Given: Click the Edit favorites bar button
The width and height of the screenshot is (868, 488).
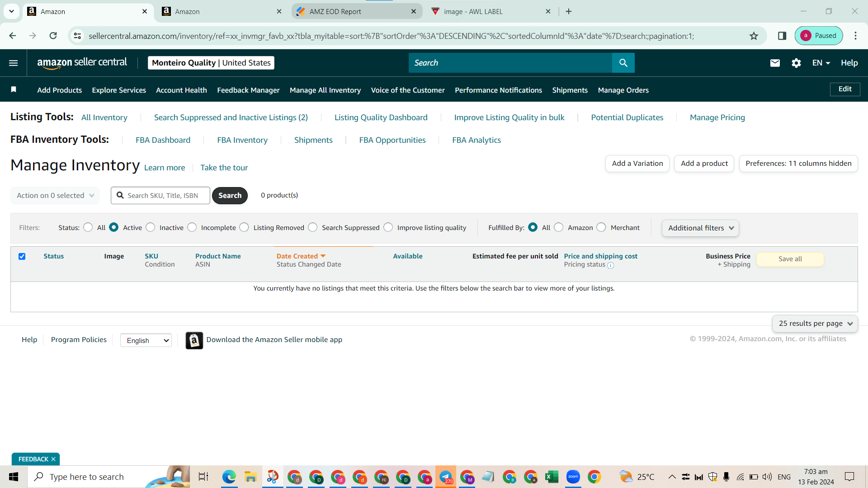Looking at the screenshot, I should pos(845,89).
